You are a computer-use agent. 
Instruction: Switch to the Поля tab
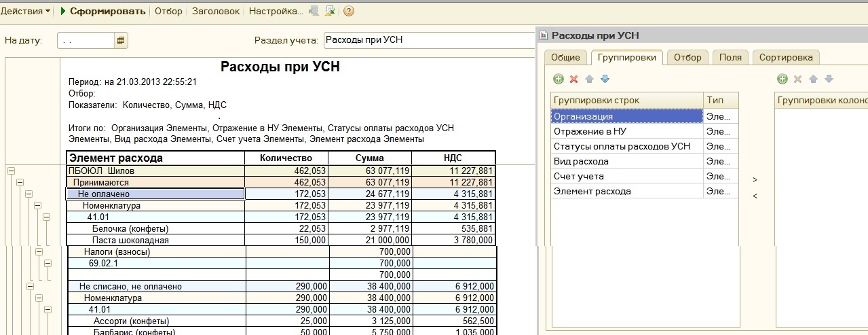point(730,57)
